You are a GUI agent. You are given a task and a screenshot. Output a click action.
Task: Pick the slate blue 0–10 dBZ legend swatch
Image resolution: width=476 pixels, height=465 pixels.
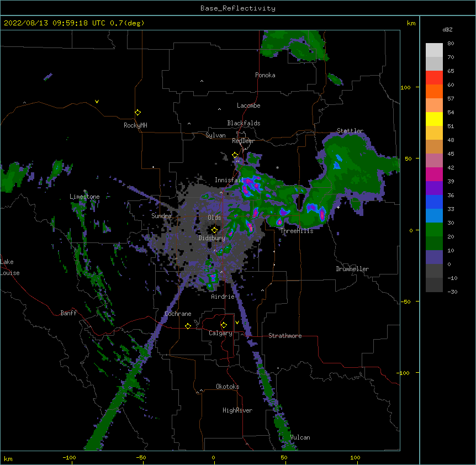[434, 257]
